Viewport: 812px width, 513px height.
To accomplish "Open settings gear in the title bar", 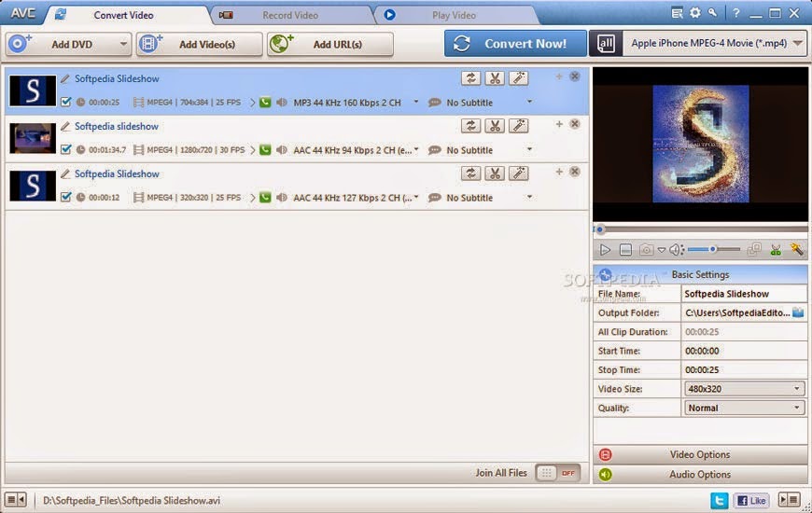I will tap(695, 13).
